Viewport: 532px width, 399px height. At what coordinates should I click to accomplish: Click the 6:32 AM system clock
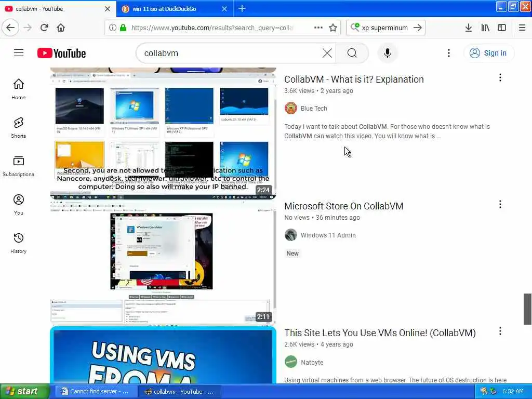tap(513, 392)
